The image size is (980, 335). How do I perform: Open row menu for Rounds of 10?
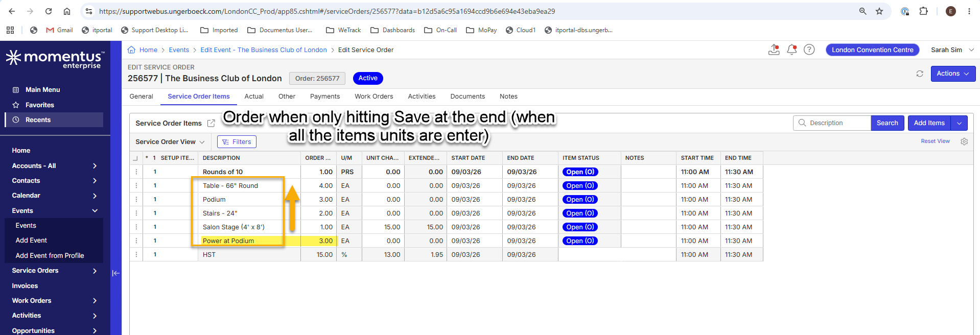(x=136, y=172)
